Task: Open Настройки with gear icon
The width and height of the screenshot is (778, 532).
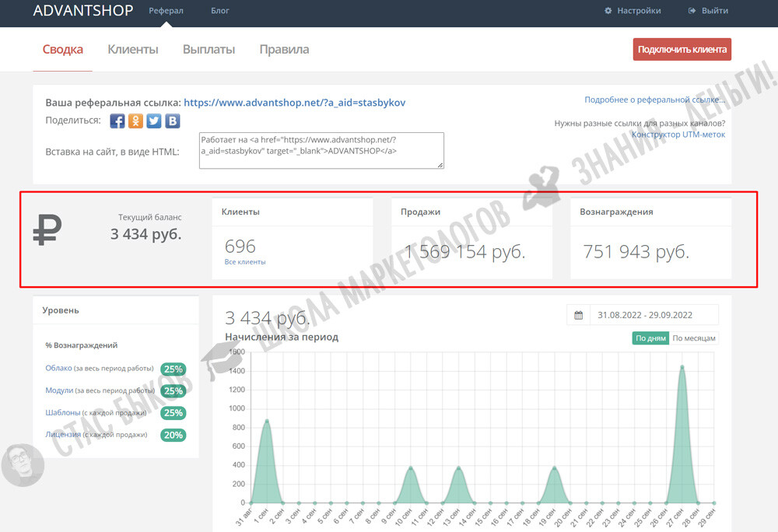Action: pos(633,11)
